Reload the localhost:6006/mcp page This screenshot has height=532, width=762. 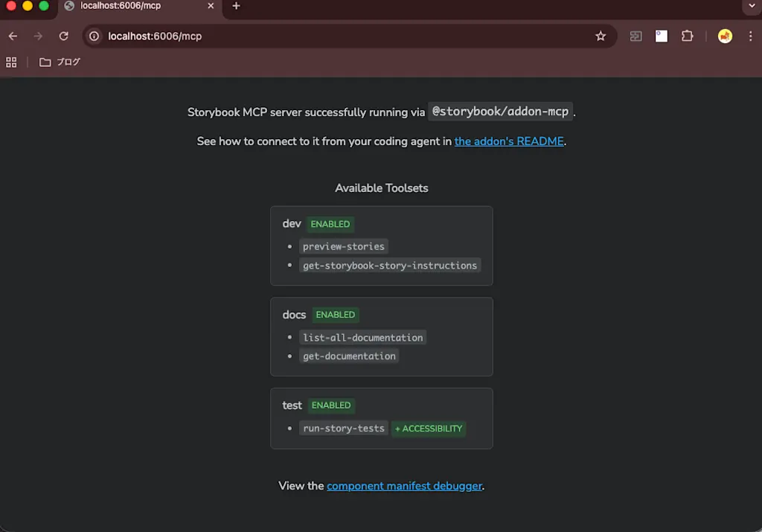coord(64,36)
